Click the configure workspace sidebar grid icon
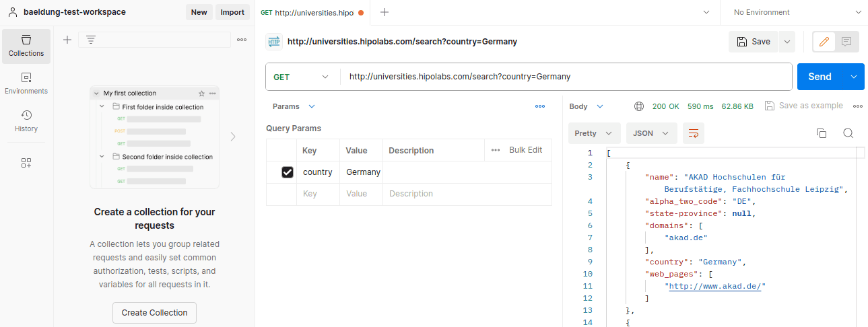Image resolution: width=868 pixels, height=327 pixels. pos(26,163)
